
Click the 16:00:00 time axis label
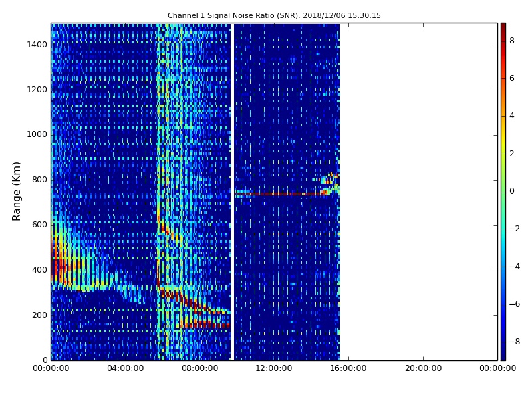click(x=348, y=368)
